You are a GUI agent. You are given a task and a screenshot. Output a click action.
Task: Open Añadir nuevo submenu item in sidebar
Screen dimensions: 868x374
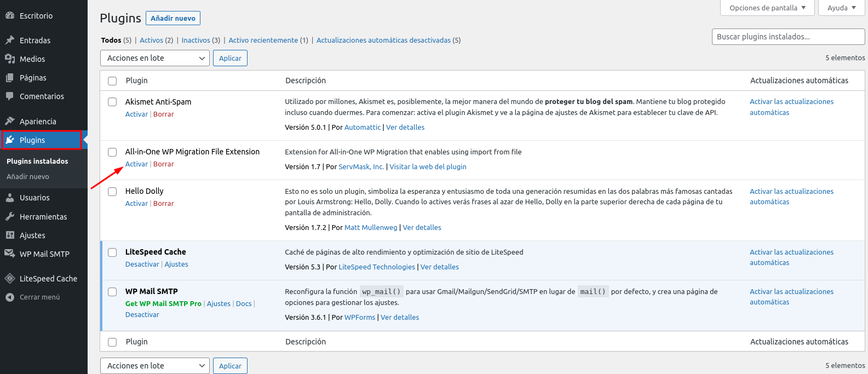tap(28, 177)
